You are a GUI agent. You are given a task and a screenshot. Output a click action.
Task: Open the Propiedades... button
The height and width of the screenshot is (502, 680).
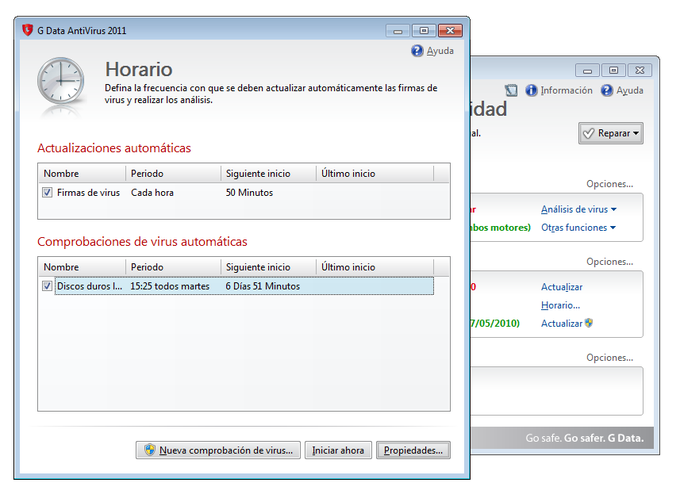point(413,450)
